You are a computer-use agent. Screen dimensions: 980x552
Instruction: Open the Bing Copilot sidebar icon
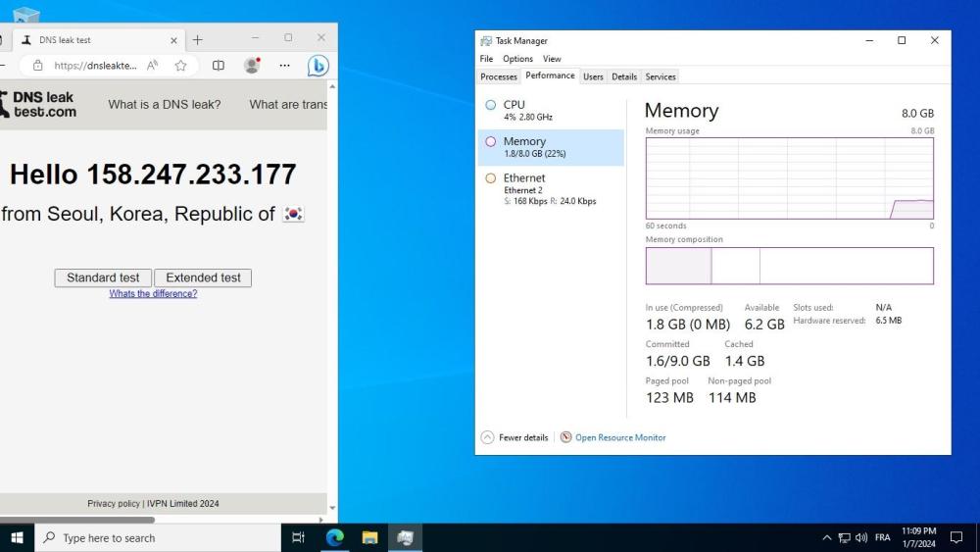click(318, 66)
